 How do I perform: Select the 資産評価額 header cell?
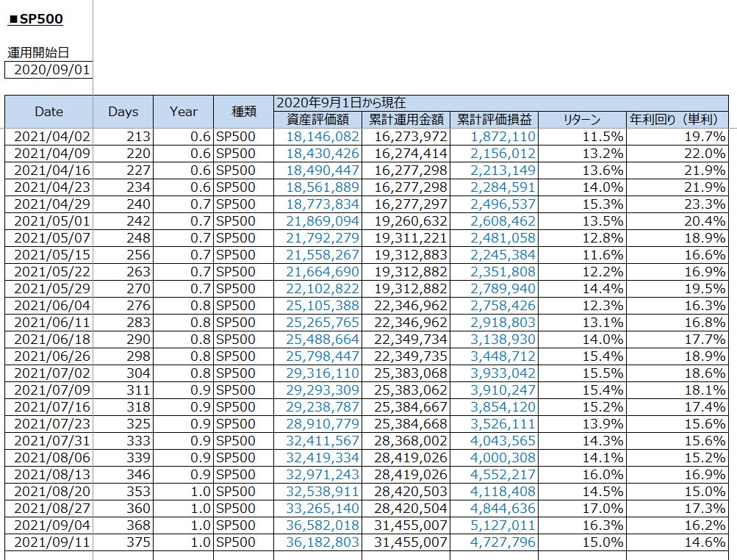point(317,120)
